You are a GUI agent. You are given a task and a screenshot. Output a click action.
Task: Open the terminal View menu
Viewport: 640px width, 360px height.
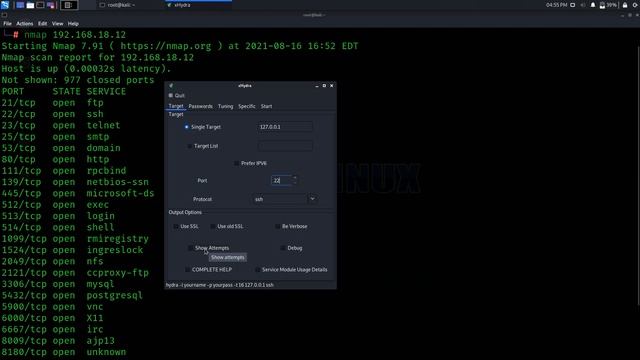point(57,24)
